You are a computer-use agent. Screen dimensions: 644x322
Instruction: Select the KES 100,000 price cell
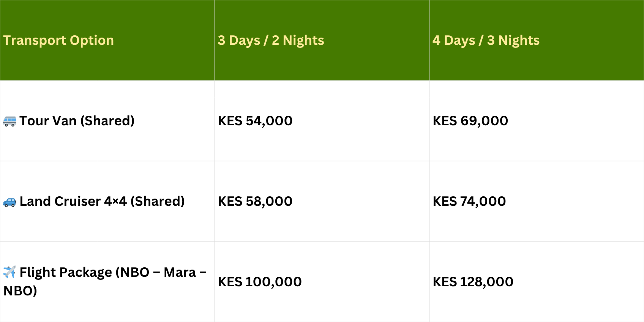(x=260, y=282)
